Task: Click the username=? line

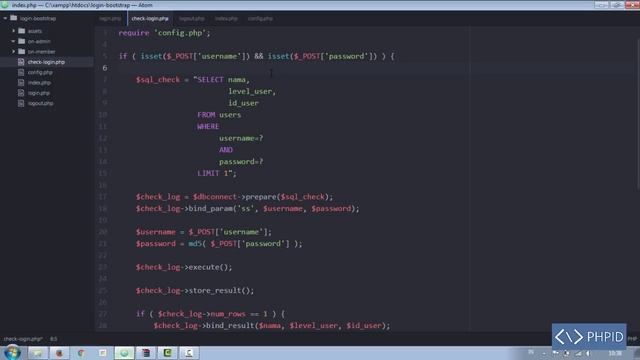Action: pos(241,138)
